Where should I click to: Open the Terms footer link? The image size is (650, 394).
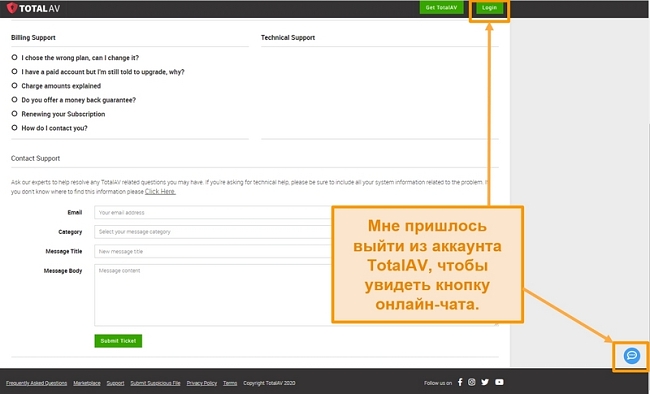pos(230,383)
